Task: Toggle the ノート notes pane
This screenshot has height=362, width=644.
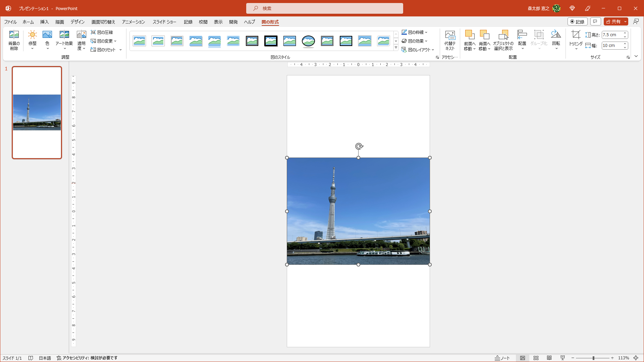Action: pos(502,358)
